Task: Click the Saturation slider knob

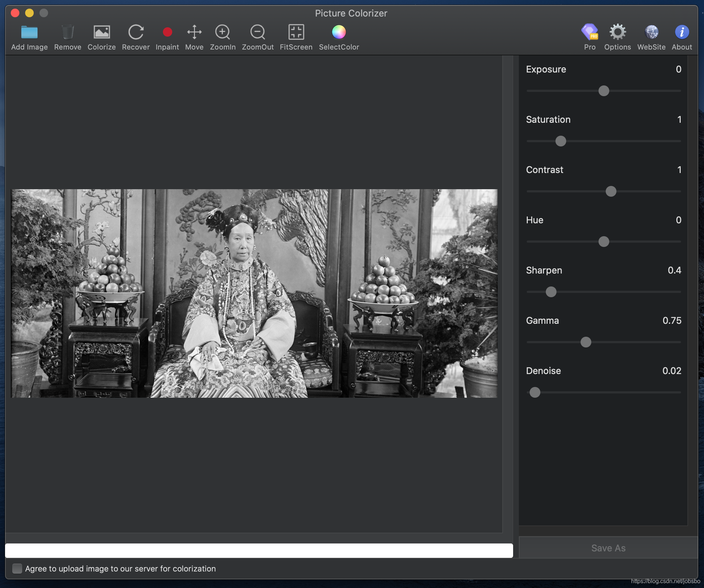Action: pos(560,141)
